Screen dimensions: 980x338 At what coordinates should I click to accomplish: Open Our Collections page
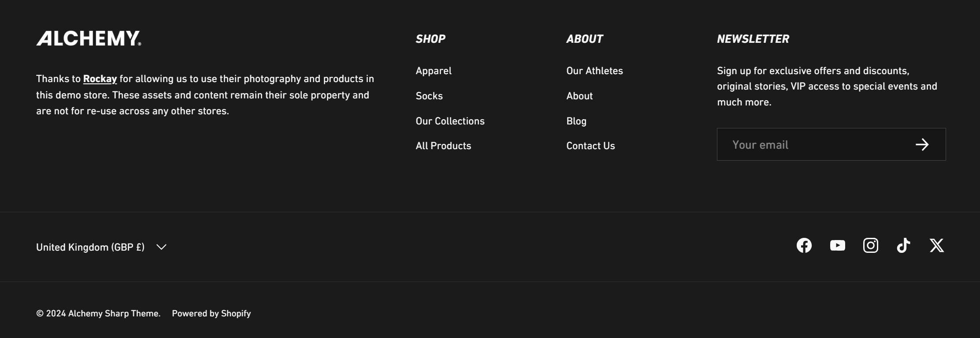(450, 121)
